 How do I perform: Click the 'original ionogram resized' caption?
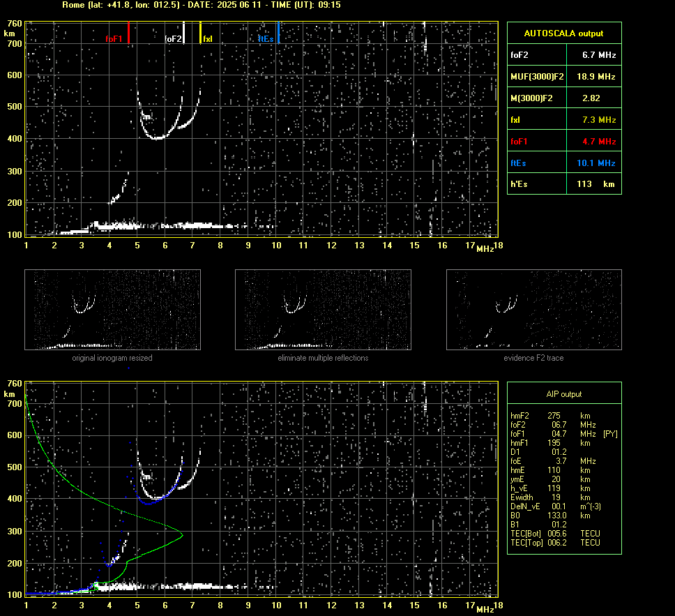point(112,358)
